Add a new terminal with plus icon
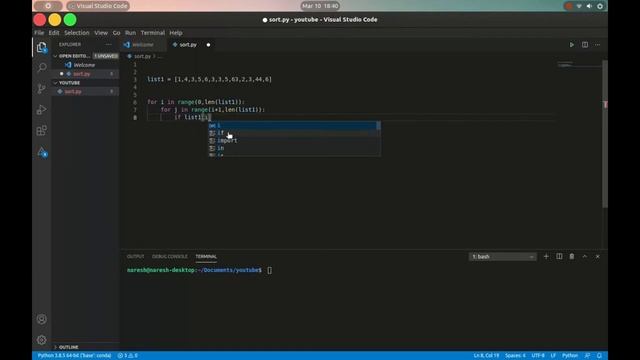640x360 pixels. pyautogui.click(x=546, y=256)
